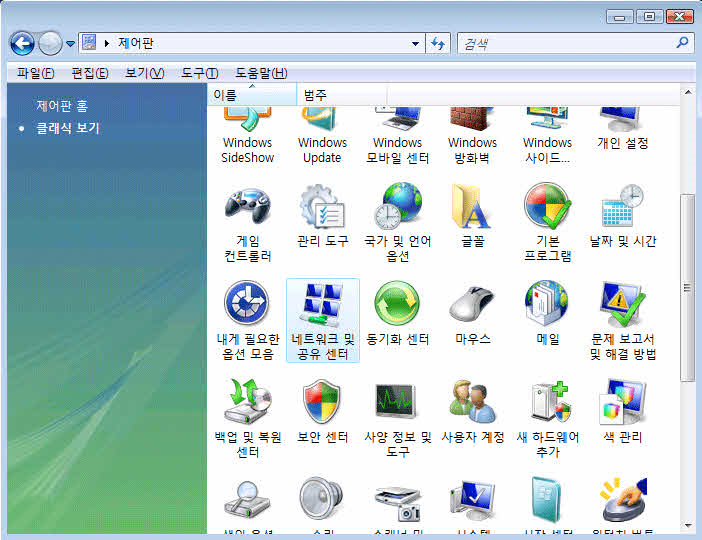Open the 도구(T) menu
This screenshot has height=540, width=702.
coord(199,73)
